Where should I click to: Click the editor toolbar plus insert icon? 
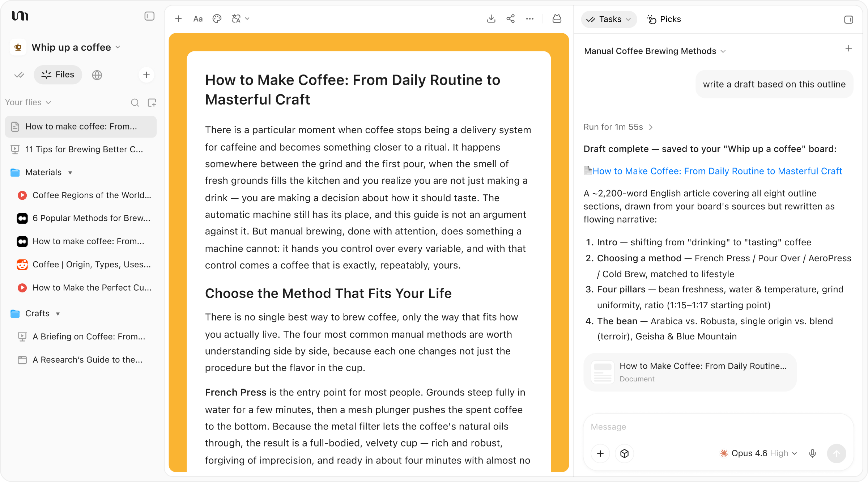178,19
